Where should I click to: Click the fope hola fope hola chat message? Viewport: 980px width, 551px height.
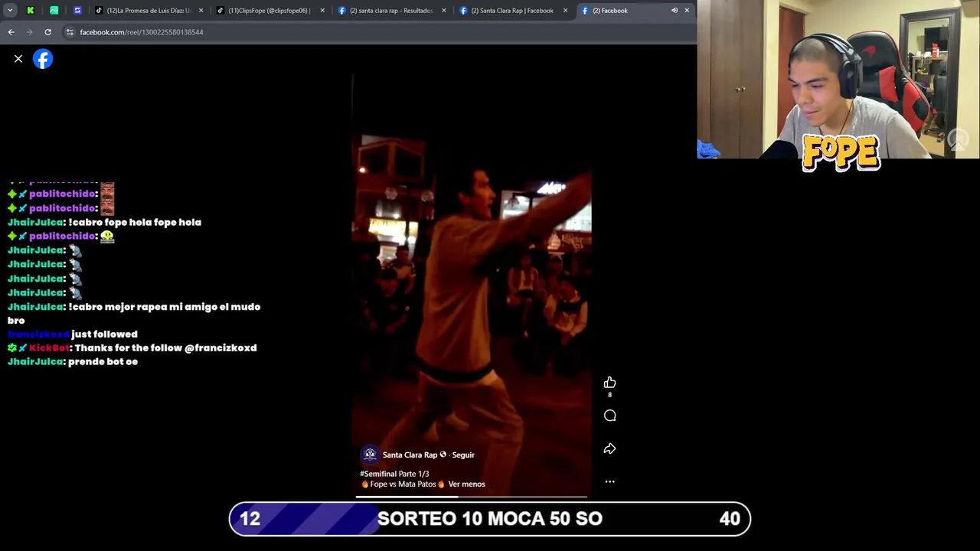pos(135,222)
